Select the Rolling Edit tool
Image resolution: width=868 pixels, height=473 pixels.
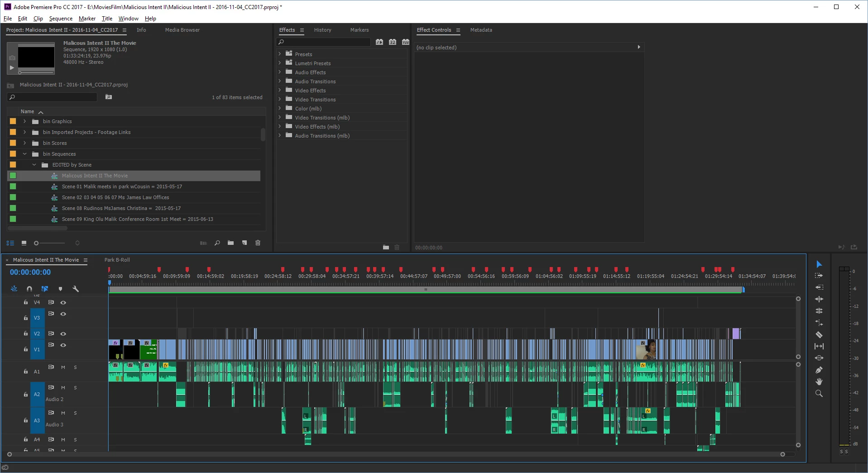click(819, 311)
